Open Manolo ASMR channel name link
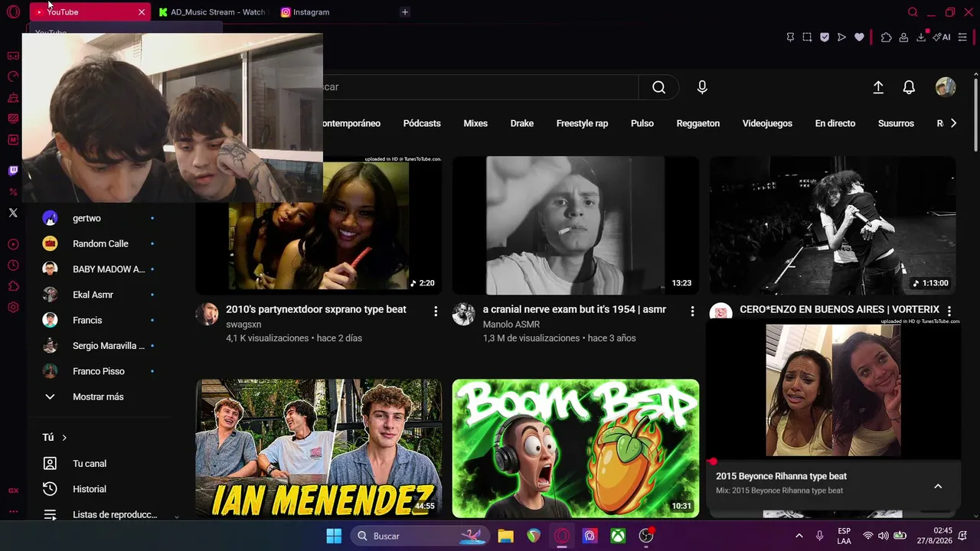Image resolution: width=980 pixels, height=551 pixels. pyautogui.click(x=511, y=324)
